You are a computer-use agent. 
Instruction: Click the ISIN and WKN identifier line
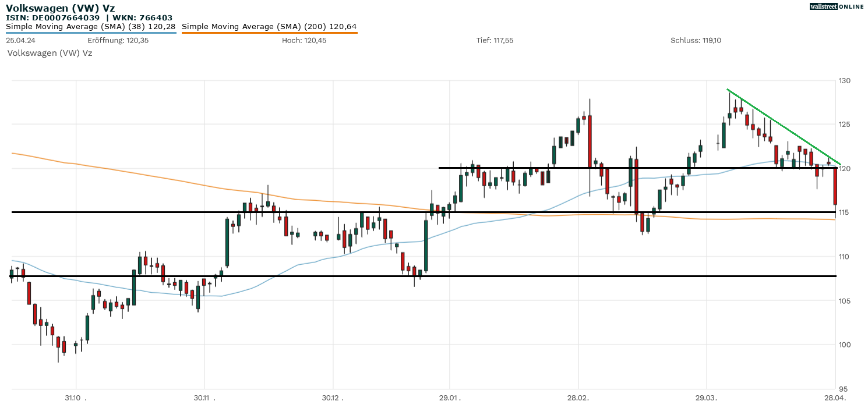tap(89, 17)
